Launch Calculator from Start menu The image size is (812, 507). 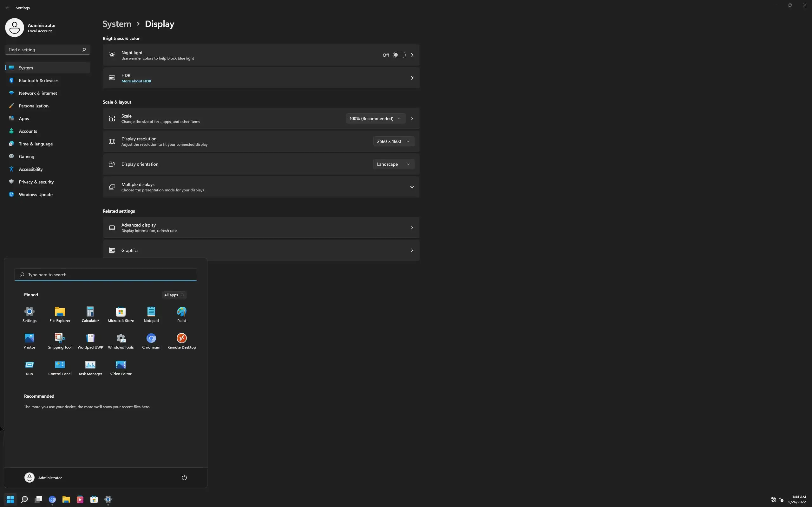pyautogui.click(x=90, y=314)
